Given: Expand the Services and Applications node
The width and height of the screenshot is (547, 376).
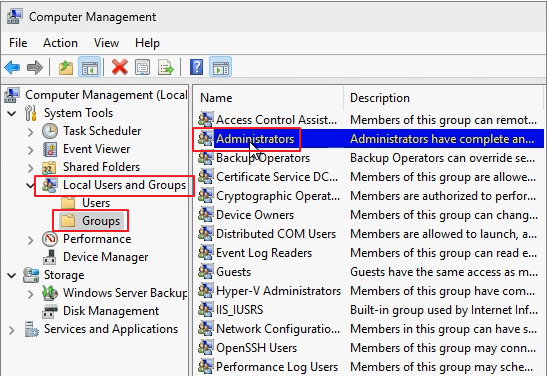Looking at the screenshot, I should click(x=12, y=330).
